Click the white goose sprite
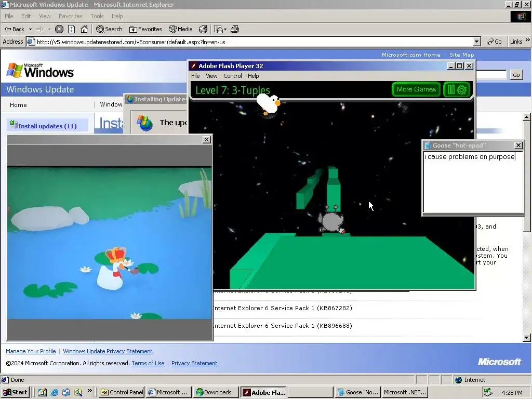Image resolution: width=532 pixels, height=399 pixels. pos(269,104)
